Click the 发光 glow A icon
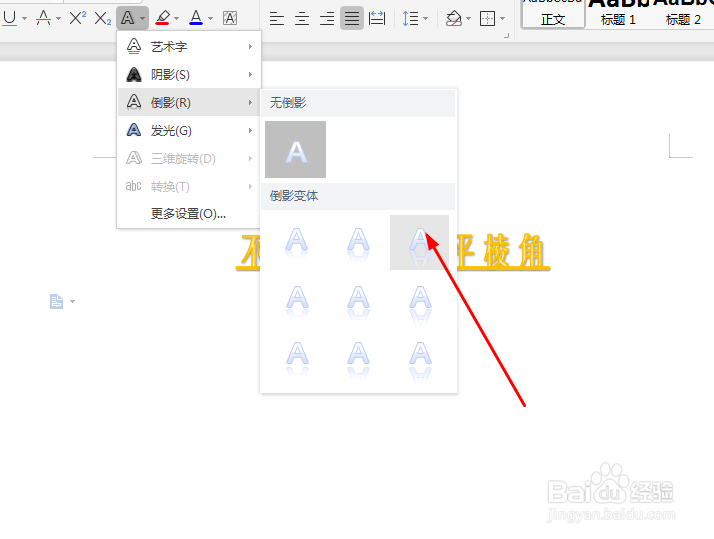714x539 pixels. (133, 131)
